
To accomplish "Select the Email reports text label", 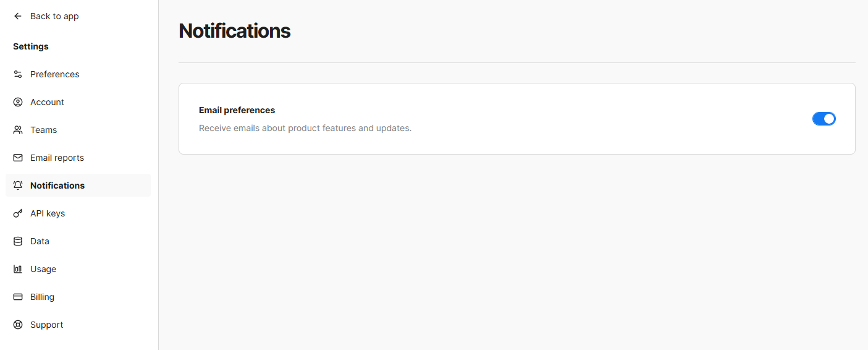I will tap(57, 158).
